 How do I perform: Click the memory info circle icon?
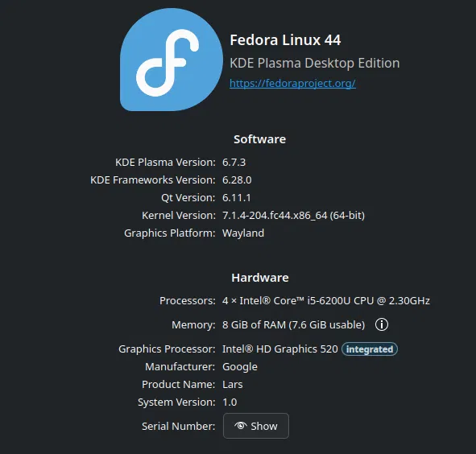tap(381, 324)
